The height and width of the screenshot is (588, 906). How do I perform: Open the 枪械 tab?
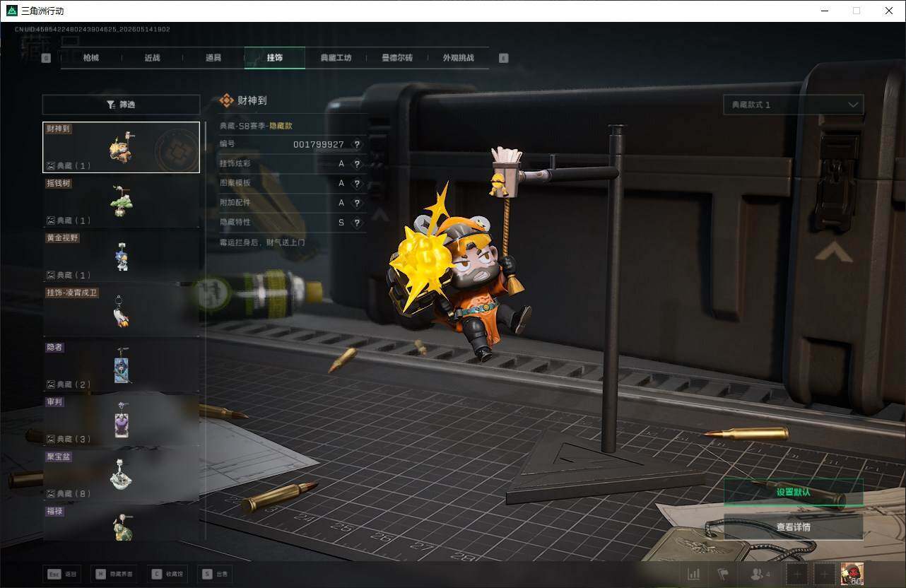point(91,58)
